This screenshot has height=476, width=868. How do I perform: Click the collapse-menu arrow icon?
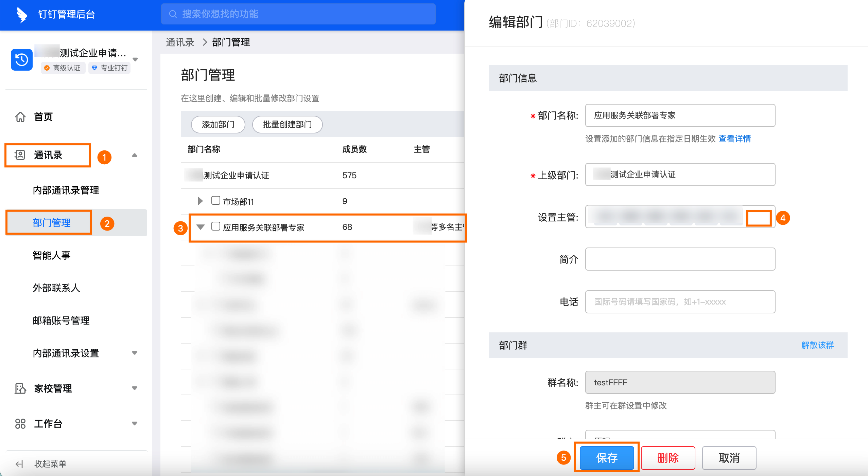coord(19,464)
